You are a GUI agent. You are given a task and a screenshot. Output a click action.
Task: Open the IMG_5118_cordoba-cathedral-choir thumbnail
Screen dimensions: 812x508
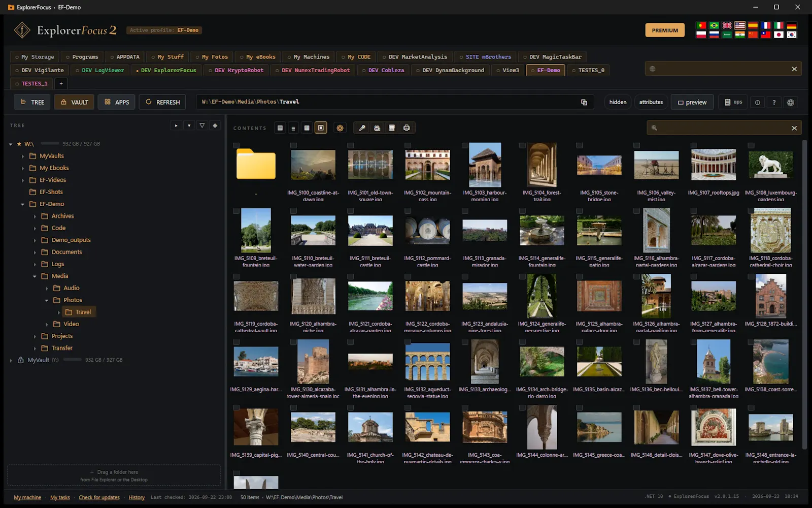click(x=770, y=231)
